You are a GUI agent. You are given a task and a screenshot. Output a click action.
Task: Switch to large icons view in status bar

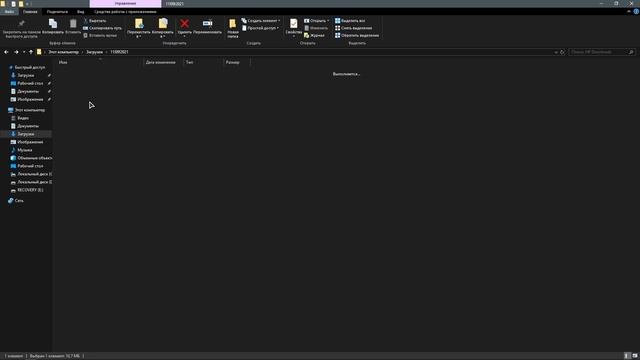point(635,356)
